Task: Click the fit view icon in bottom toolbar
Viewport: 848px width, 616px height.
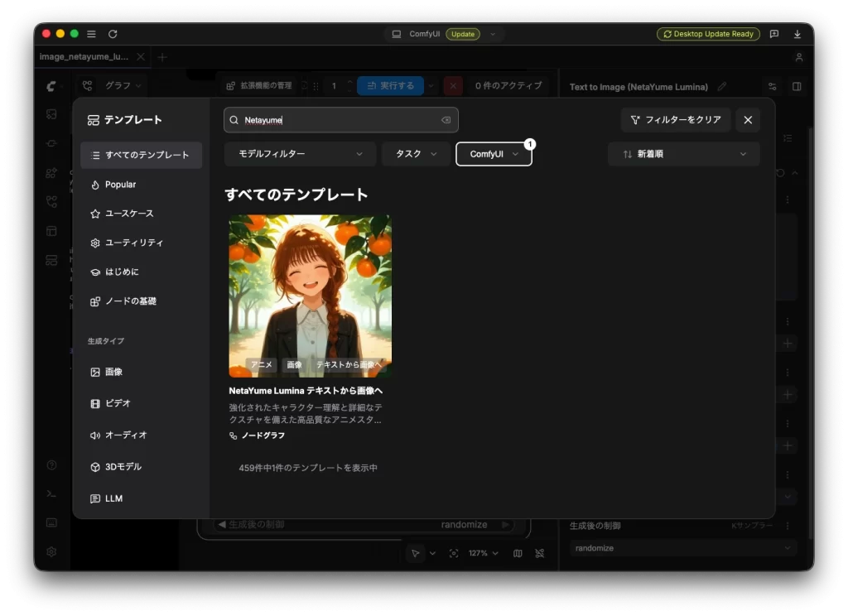Action: [454, 553]
